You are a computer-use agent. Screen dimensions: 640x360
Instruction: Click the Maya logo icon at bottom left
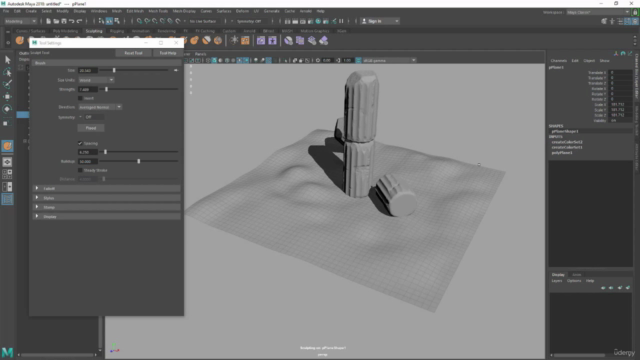tap(7, 352)
